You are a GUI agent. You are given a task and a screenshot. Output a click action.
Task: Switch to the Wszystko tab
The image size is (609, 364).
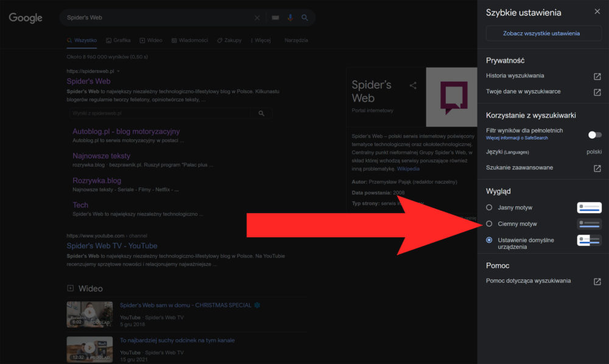point(82,40)
